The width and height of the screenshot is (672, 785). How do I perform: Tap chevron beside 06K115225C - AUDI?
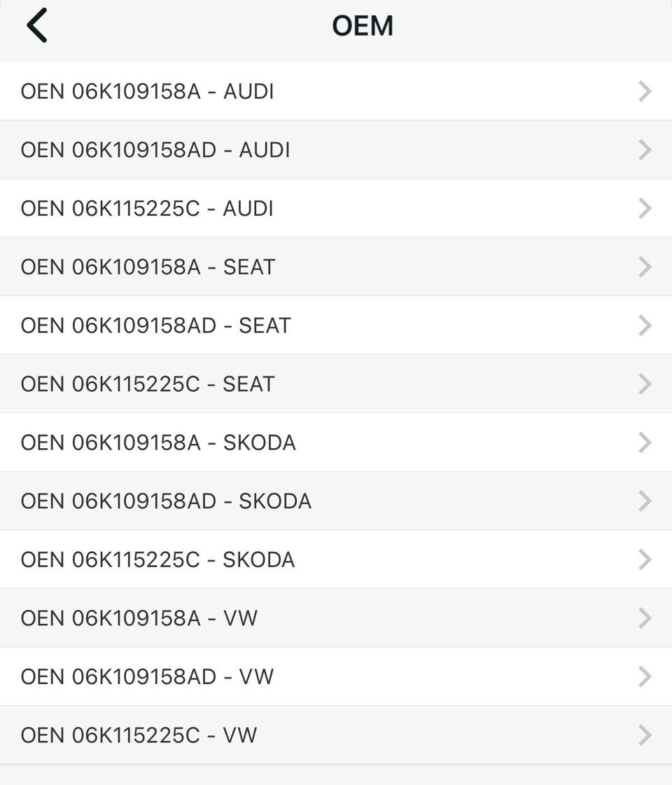645,209
